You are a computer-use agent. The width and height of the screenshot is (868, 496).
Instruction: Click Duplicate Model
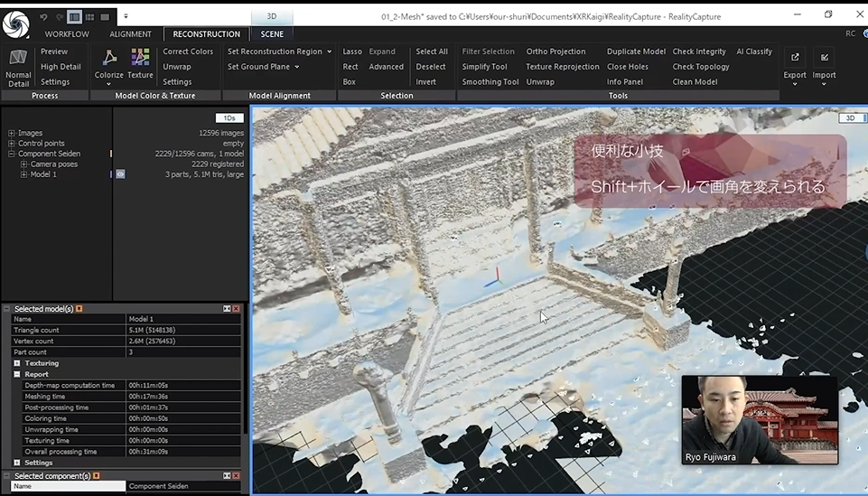pos(636,51)
